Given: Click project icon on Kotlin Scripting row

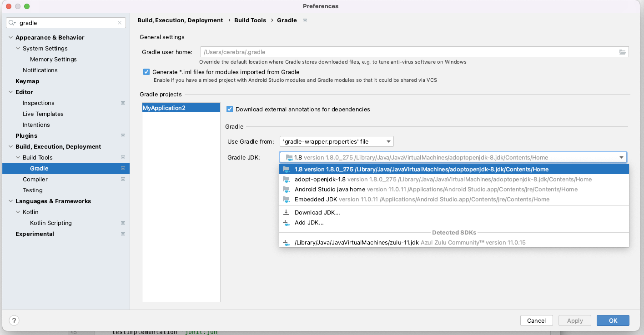Looking at the screenshot, I should coord(123,223).
